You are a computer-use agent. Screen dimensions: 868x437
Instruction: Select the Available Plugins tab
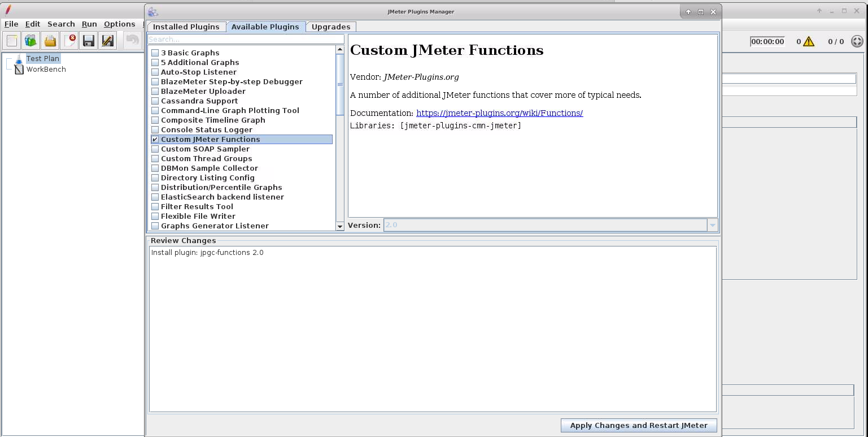[x=265, y=27]
